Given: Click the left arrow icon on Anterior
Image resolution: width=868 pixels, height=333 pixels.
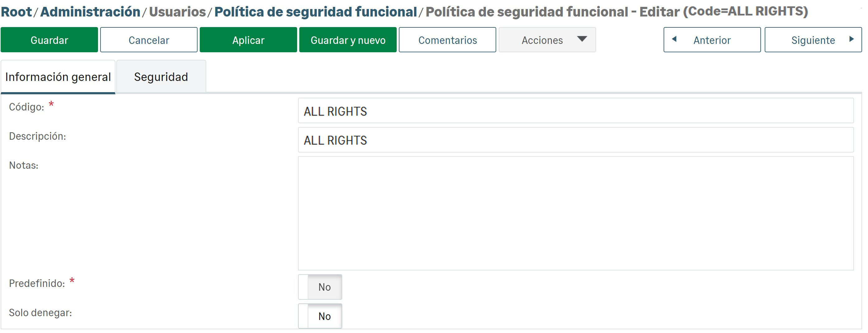Looking at the screenshot, I should coord(674,39).
